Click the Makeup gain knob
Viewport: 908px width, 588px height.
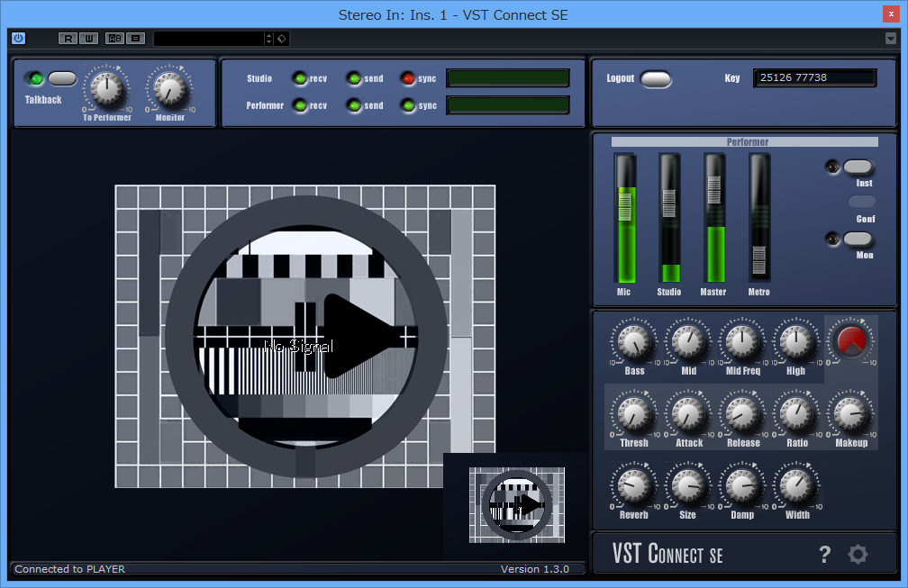coord(851,414)
